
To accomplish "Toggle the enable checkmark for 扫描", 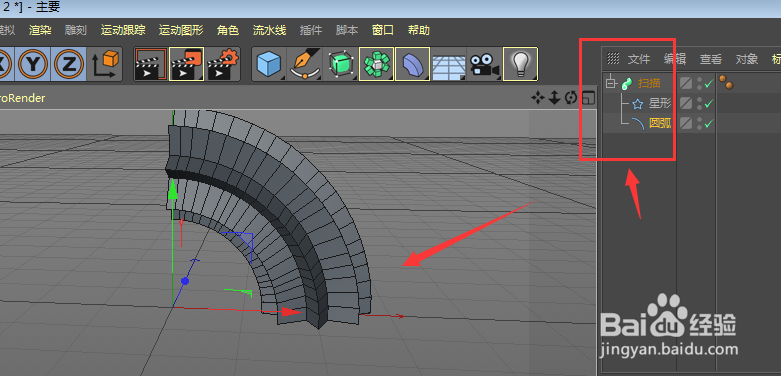I will tap(709, 84).
